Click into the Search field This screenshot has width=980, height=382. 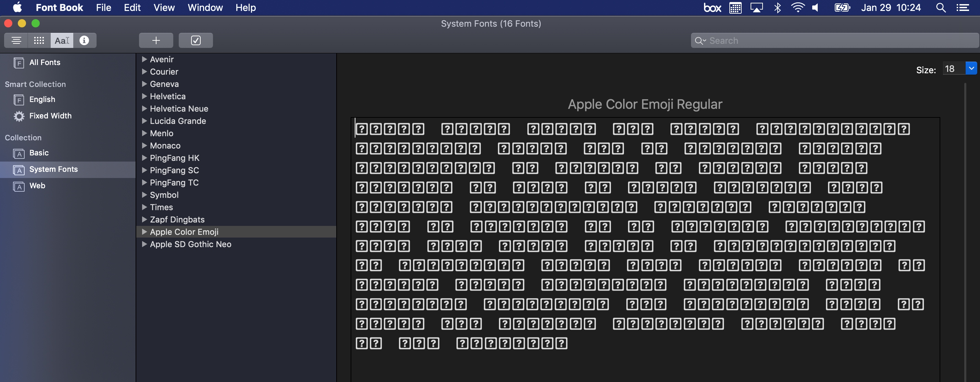[x=837, y=41]
